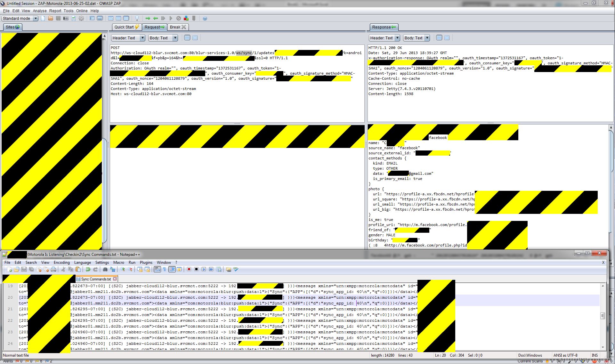Click ZAP Open Session folder icon

pos(51,19)
